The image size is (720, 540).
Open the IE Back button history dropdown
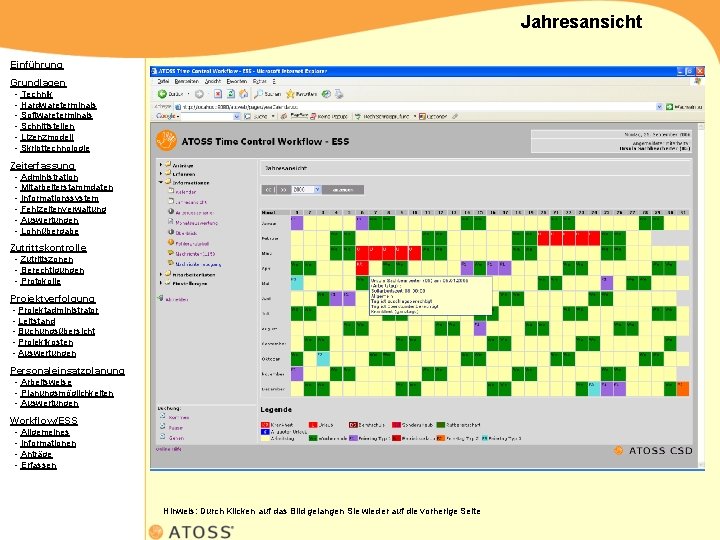tap(188, 95)
